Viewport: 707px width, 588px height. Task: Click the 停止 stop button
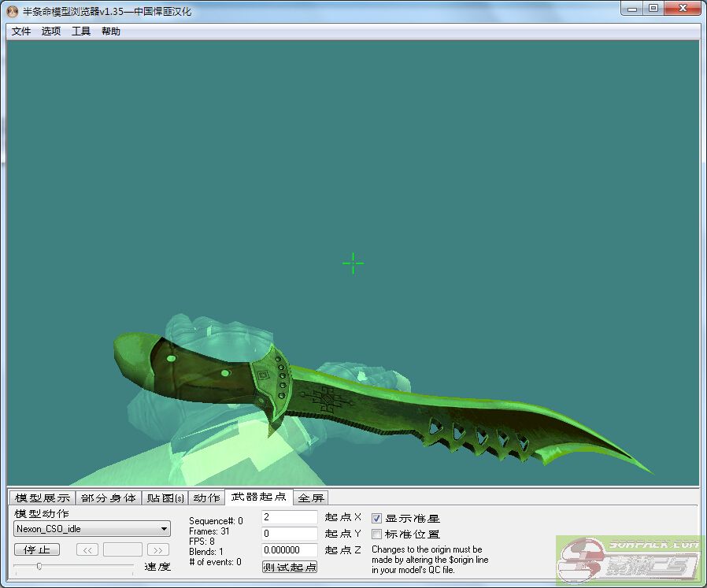pyautogui.click(x=37, y=549)
